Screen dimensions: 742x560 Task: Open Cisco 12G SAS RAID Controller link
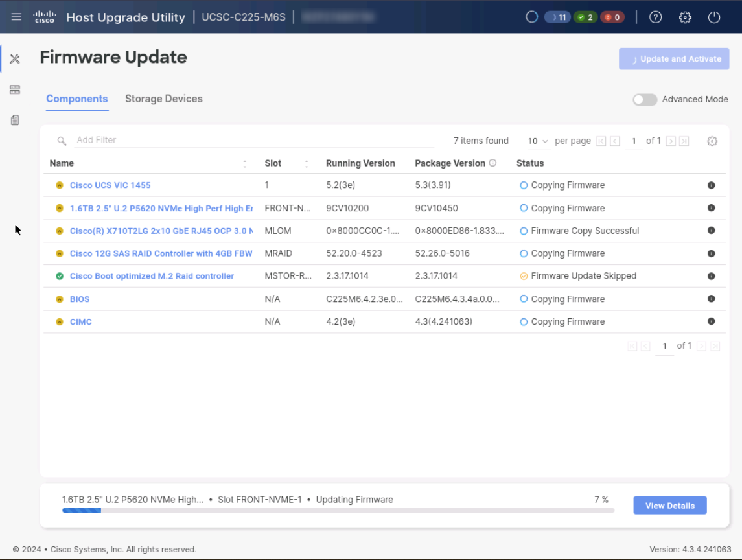click(x=161, y=253)
